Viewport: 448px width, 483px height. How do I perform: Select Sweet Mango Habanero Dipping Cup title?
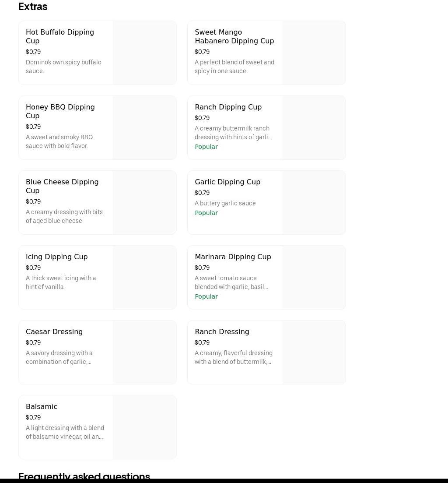click(x=234, y=36)
